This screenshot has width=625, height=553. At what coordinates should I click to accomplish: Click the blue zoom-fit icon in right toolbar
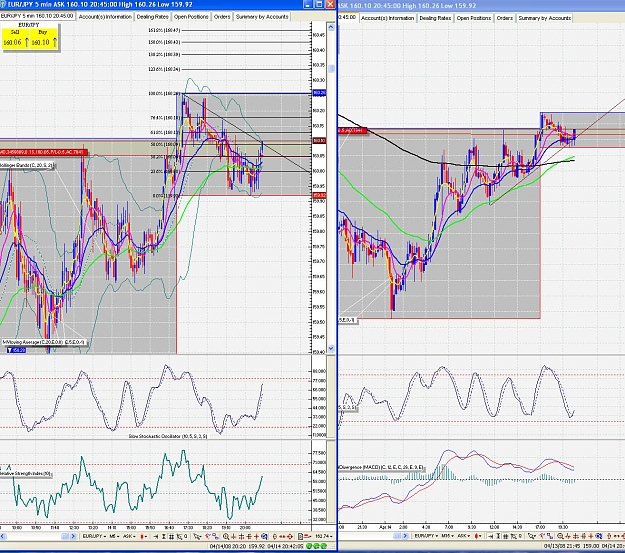(599, 536)
